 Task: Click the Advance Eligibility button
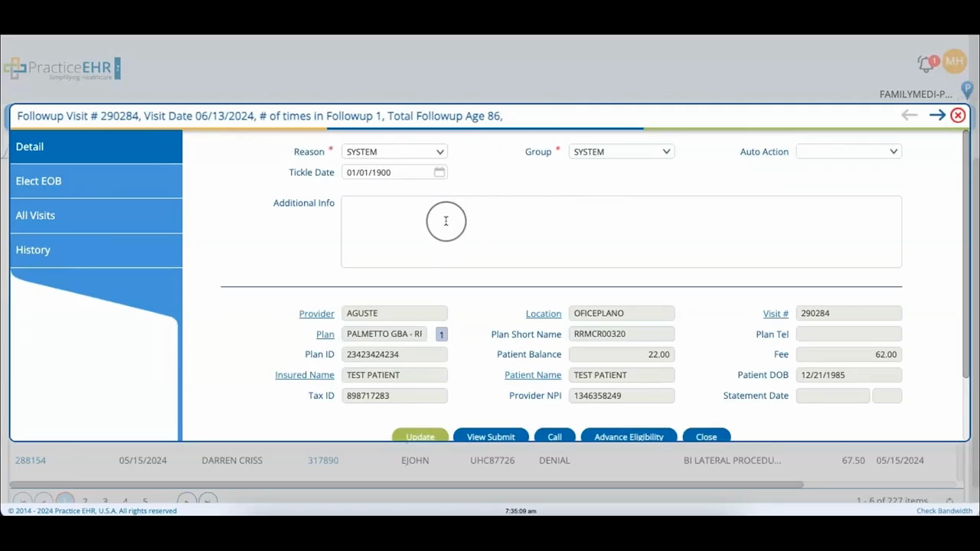click(629, 435)
